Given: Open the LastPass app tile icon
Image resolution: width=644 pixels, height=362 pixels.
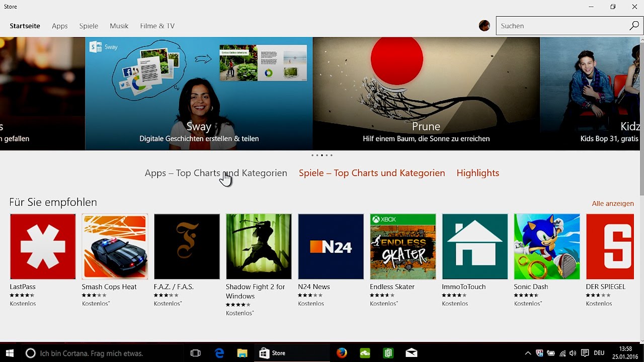Looking at the screenshot, I should pos(43,246).
